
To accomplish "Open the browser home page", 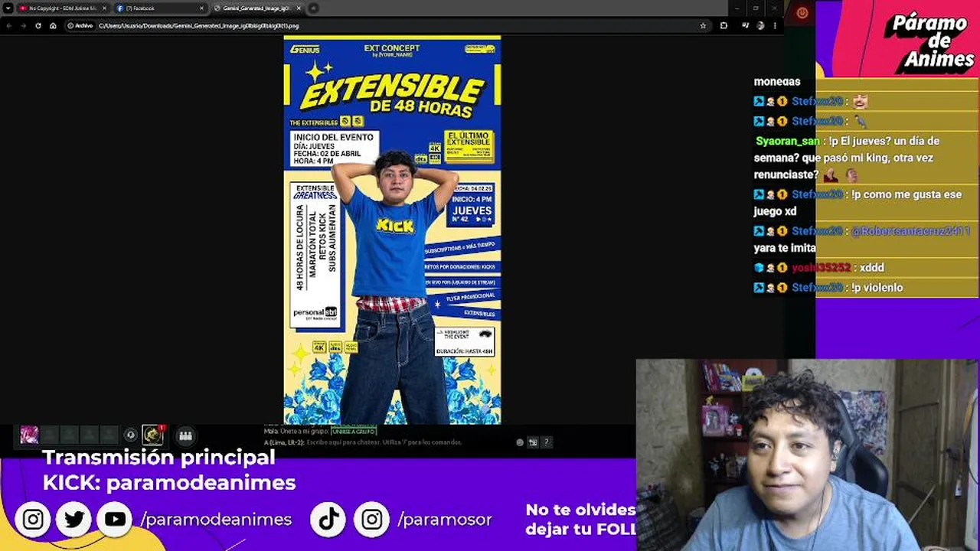I will 53,25.
